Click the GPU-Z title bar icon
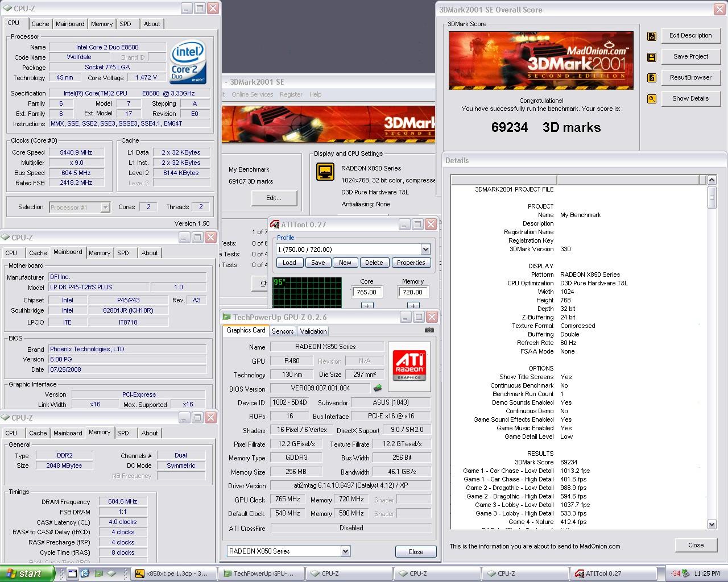The height and width of the screenshot is (582, 728). click(227, 317)
